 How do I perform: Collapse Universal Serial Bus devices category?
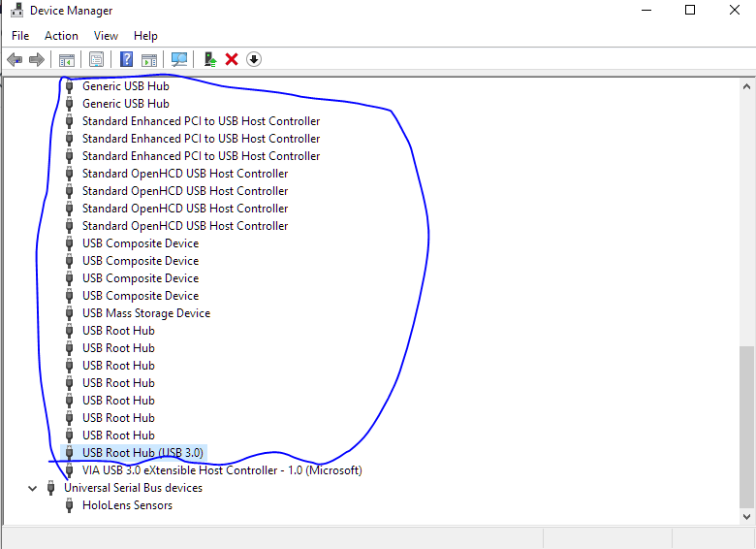pos(34,488)
